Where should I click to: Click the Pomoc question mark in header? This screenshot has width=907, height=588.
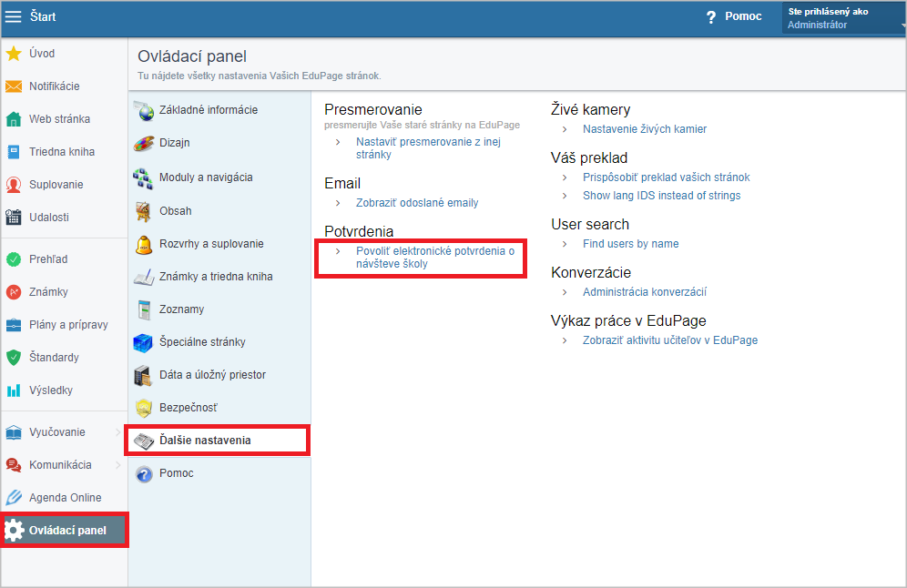coord(711,17)
